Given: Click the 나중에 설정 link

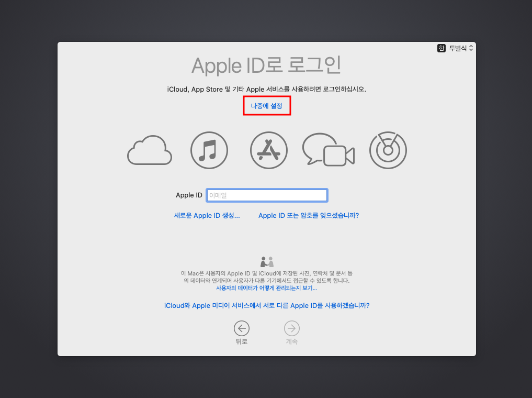Looking at the screenshot, I should tap(266, 106).
